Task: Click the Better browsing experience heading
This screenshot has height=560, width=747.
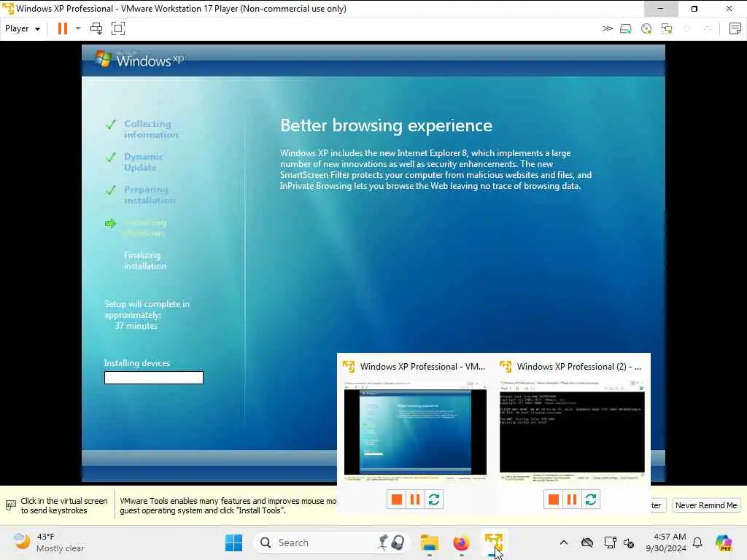Action: [387, 125]
